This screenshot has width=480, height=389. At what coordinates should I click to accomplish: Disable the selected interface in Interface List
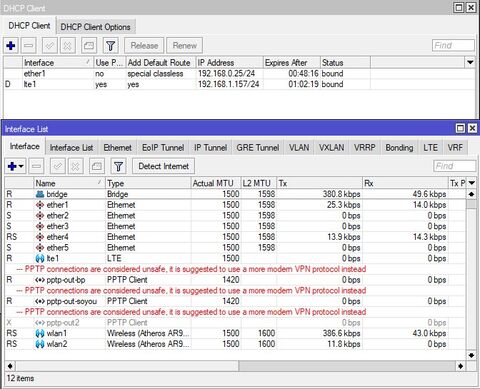pyautogui.click(x=76, y=166)
